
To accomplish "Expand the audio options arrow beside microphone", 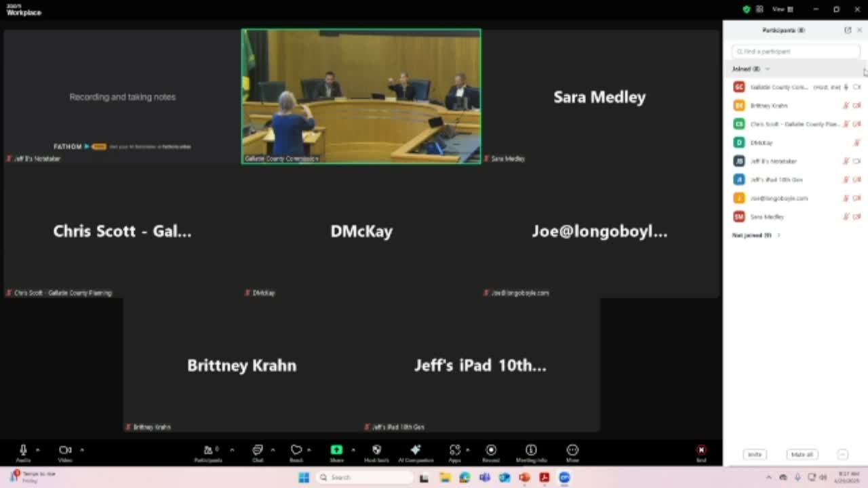I will [38, 449].
